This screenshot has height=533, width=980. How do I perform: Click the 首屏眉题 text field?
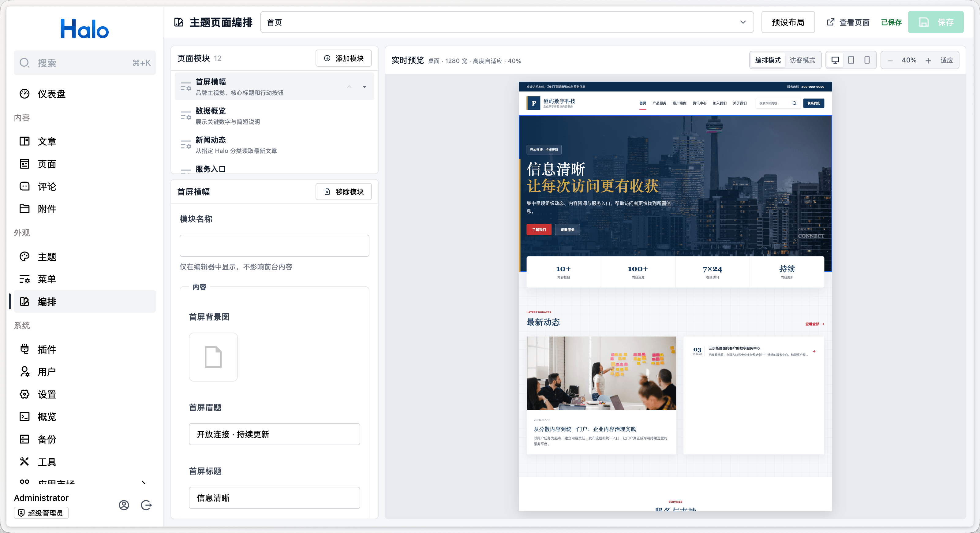point(274,434)
